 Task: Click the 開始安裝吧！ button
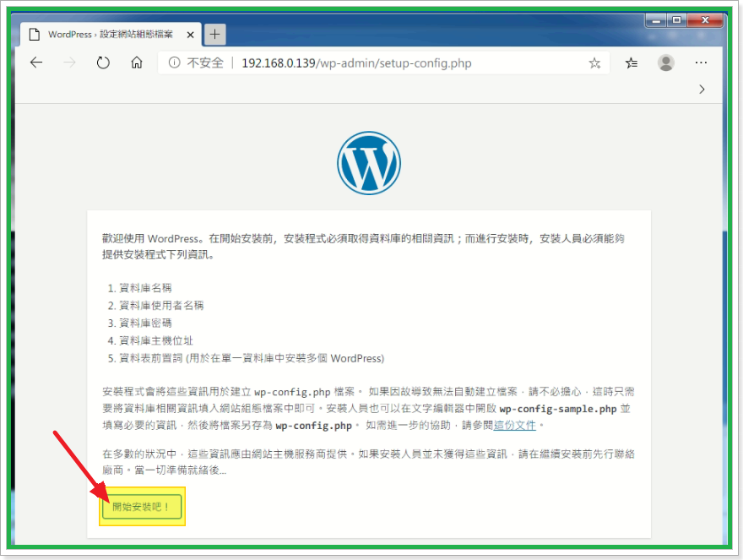pos(142,507)
